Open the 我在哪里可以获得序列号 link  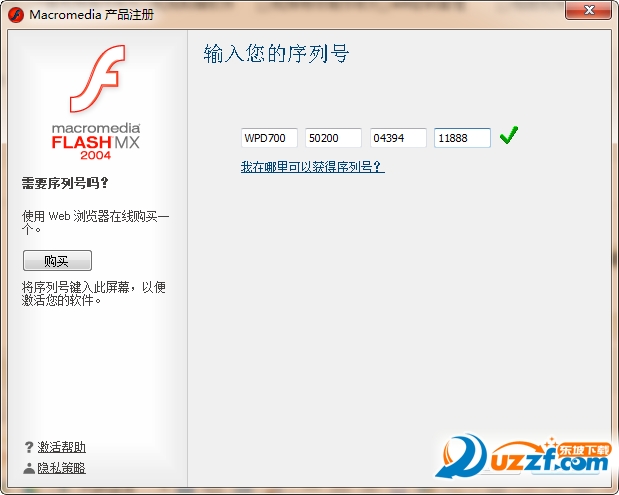(x=313, y=167)
